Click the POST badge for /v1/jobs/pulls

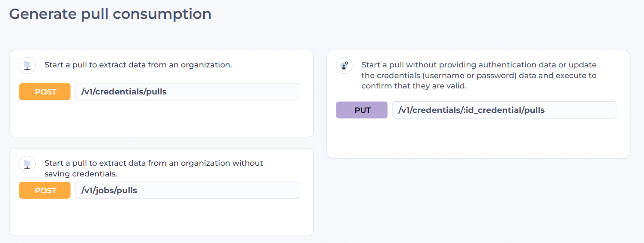45,190
